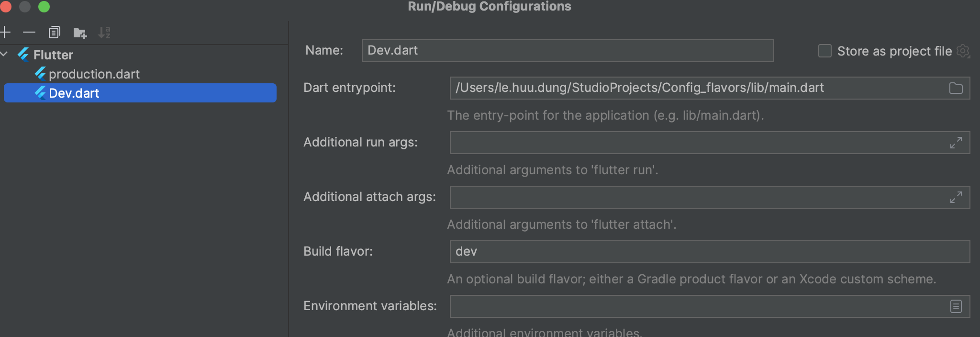The width and height of the screenshot is (980, 337).
Task: Click into the Name text field
Action: tap(567, 51)
